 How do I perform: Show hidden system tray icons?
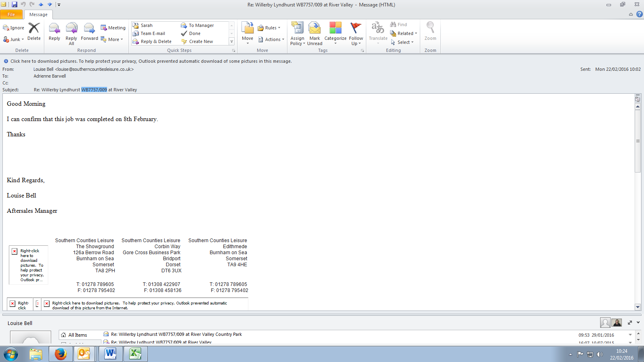tap(570, 354)
